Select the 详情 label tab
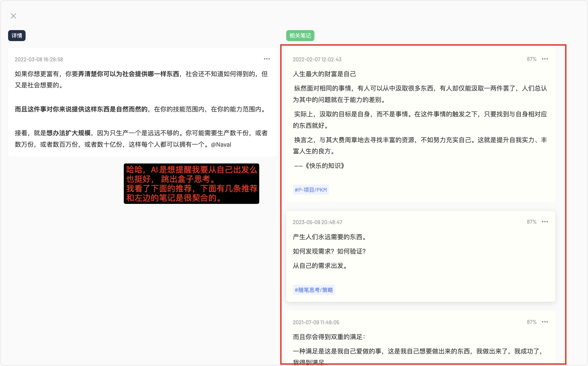The height and width of the screenshot is (366, 588). (17, 35)
